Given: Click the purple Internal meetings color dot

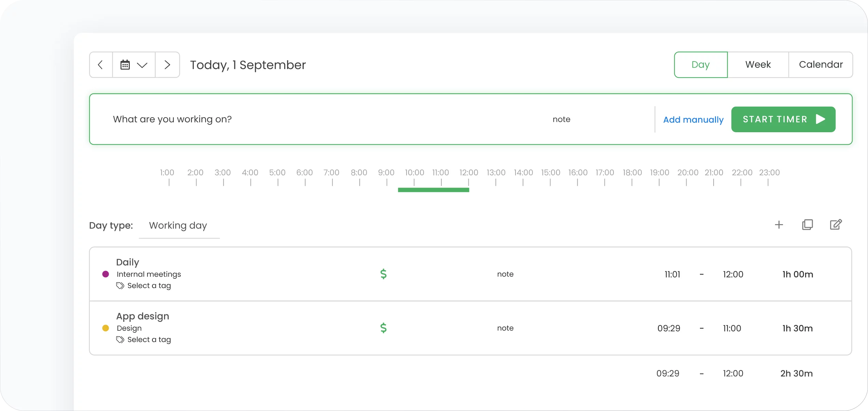Looking at the screenshot, I should 106,274.
